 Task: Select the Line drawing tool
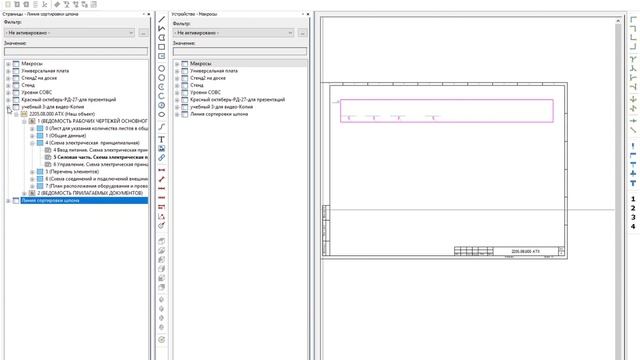point(162,19)
